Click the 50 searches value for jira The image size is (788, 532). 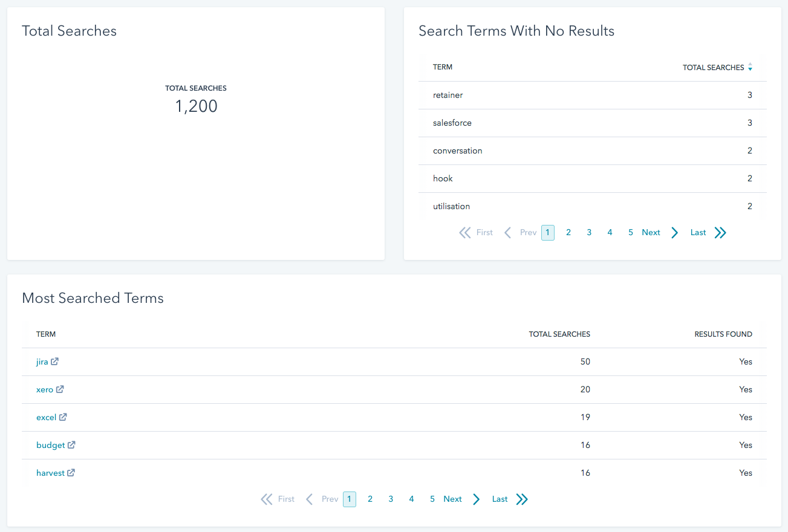click(x=585, y=362)
